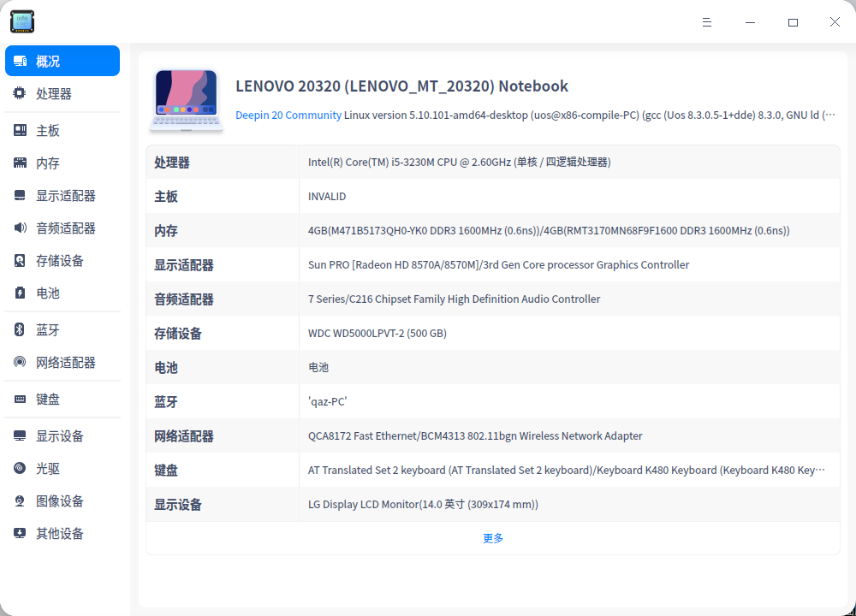This screenshot has width=856, height=616.
Task: Click the 更多 link to show more
Action: tap(493, 538)
